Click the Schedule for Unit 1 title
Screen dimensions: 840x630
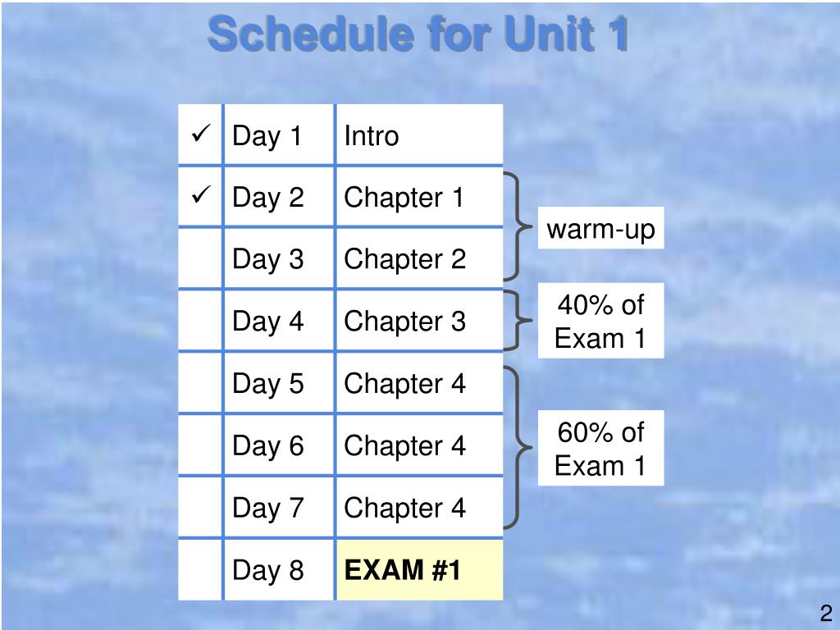[418, 33]
